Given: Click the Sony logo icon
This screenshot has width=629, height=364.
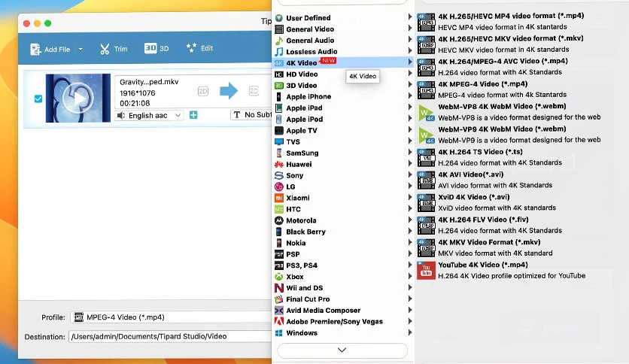Looking at the screenshot, I should (279, 175).
